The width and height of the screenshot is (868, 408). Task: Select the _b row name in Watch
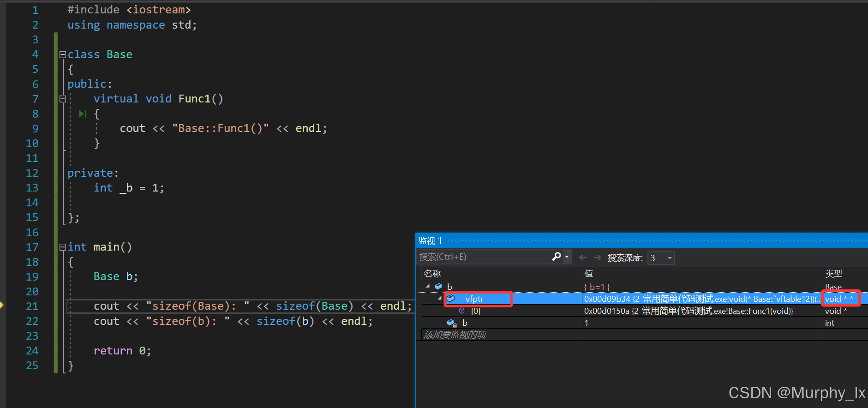pos(463,323)
